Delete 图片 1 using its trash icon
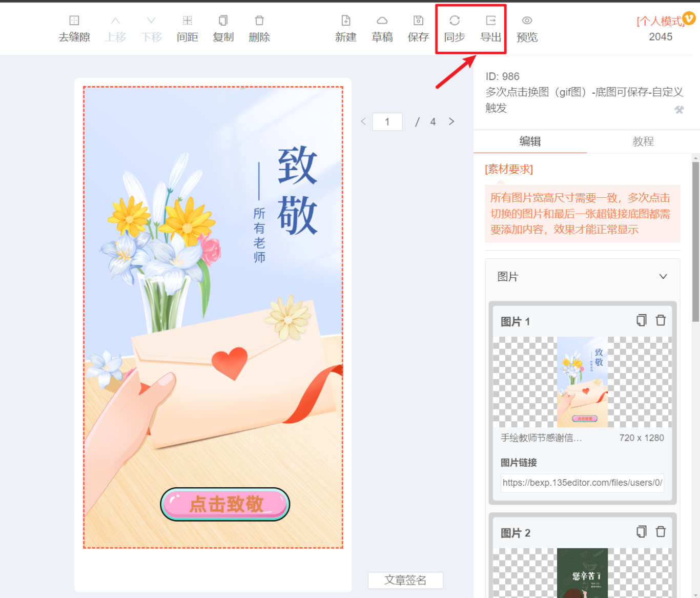This screenshot has height=598, width=700. click(661, 320)
